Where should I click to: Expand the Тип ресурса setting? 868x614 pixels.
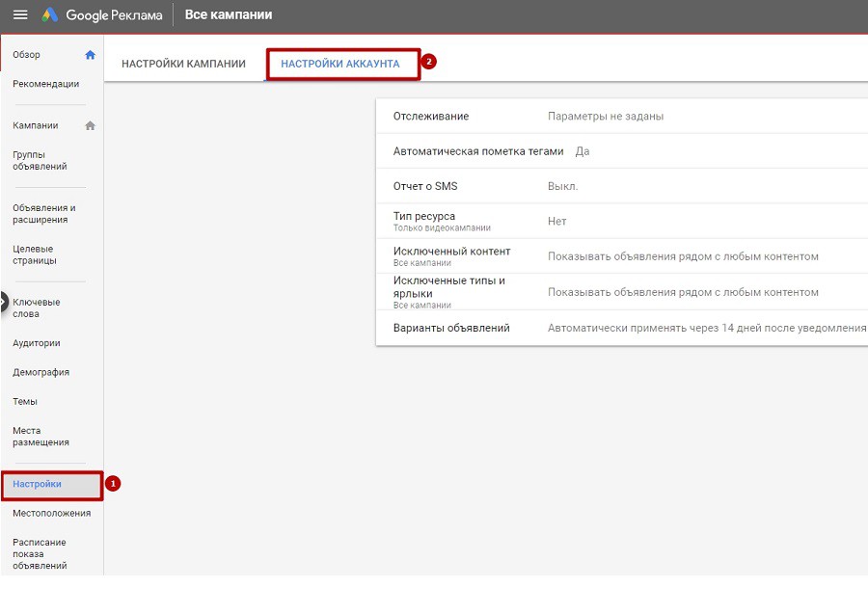pyautogui.click(x=621, y=221)
